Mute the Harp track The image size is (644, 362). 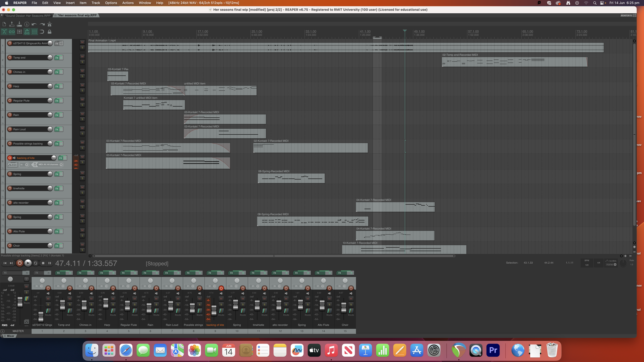(x=82, y=85)
